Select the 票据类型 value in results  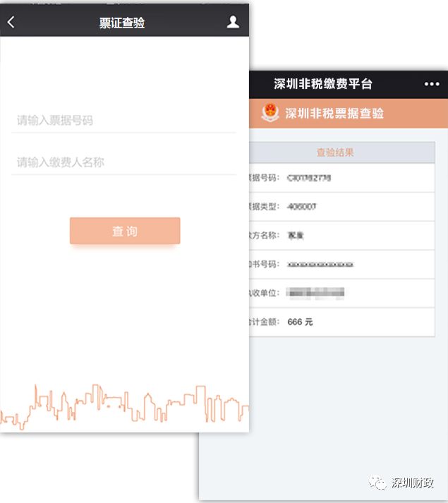(301, 207)
